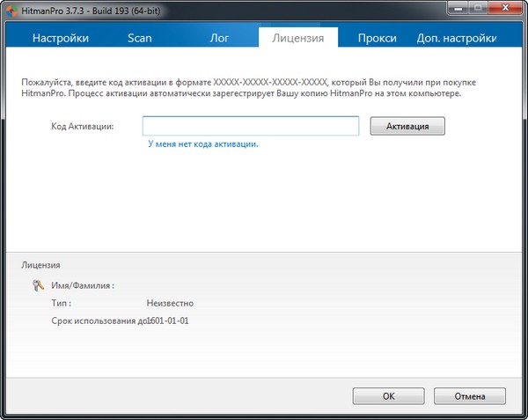Click the 'Код Активации:' label
Image resolution: width=528 pixels, height=420 pixels.
pyautogui.click(x=83, y=126)
